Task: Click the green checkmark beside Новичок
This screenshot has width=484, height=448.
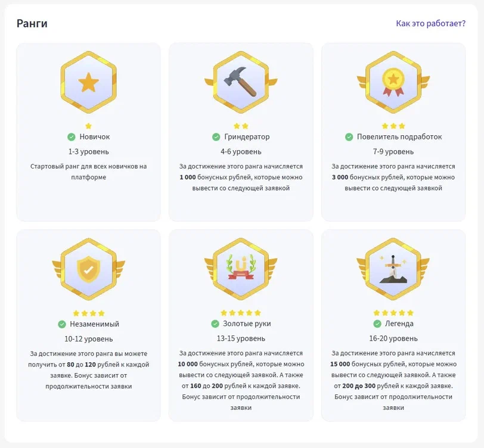Action: pyautogui.click(x=72, y=137)
